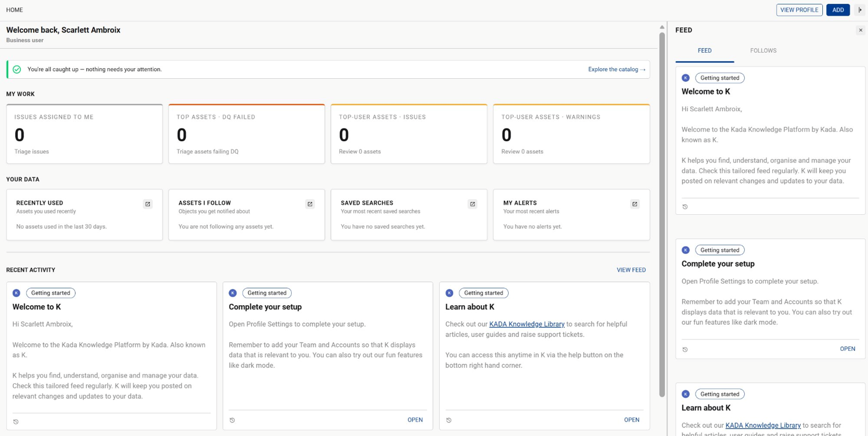Click K avatar on Welcome to K activity card
Image resolution: width=868 pixels, height=436 pixels.
[x=16, y=293]
